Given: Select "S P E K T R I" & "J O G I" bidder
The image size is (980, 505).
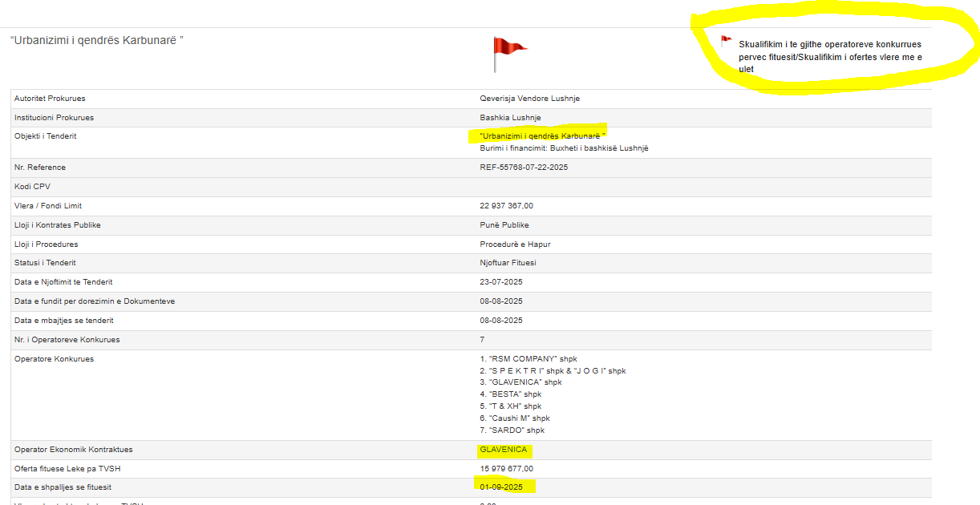Looking at the screenshot, I should 553,371.
